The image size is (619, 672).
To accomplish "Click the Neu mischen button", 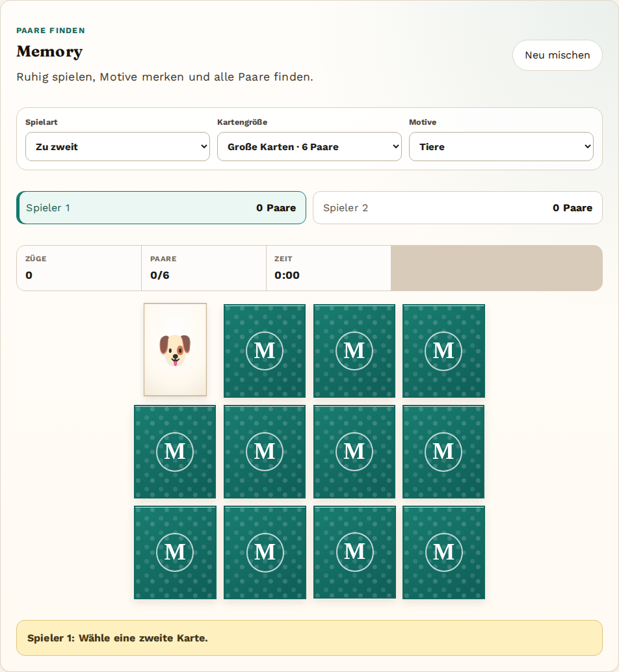I will [557, 55].
